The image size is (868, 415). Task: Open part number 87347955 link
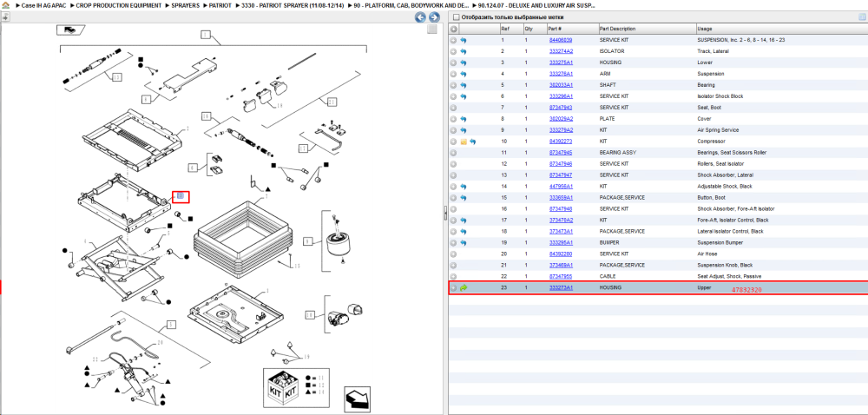pyautogui.click(x=560, y=277)
